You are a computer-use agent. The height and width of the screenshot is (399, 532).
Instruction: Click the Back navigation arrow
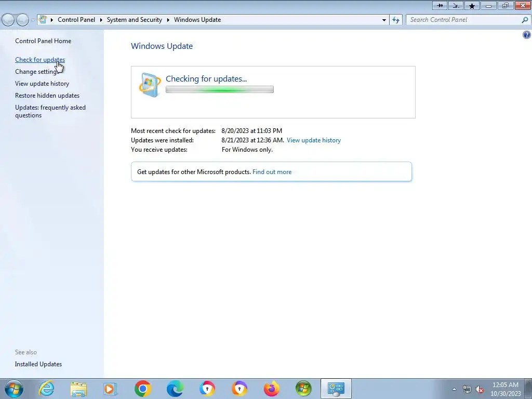pyautogui.click(x=8, y=20)
